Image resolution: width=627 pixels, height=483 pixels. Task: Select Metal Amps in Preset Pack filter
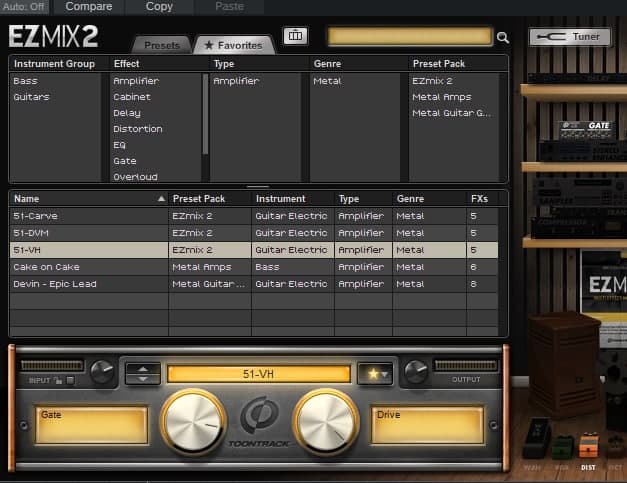coord(442,97)
